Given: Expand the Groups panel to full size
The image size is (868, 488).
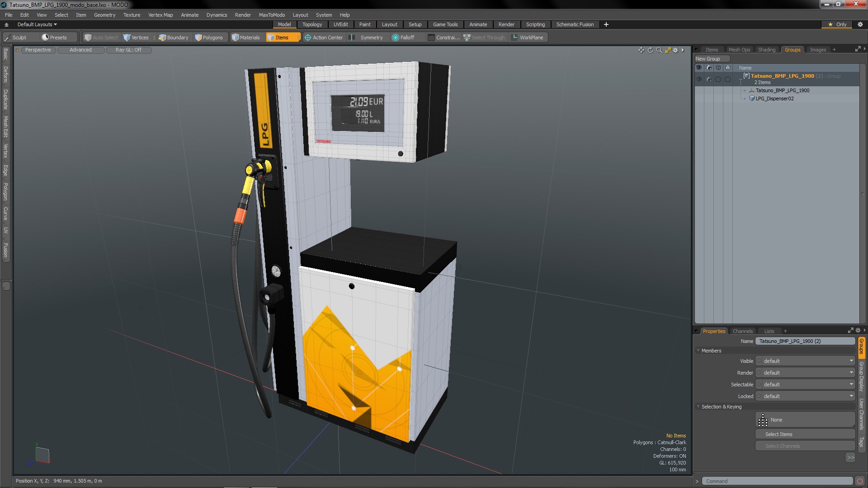Looking at the screenshot, I should 858,49.
